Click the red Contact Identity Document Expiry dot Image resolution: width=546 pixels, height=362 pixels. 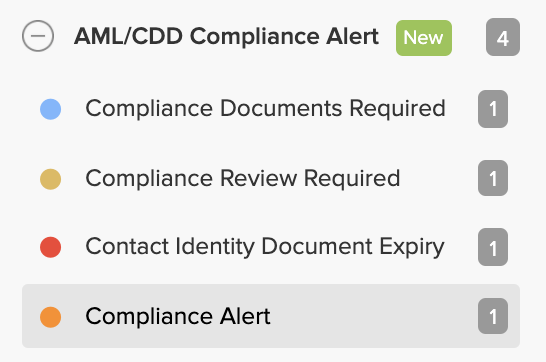[x=50, y=247]
